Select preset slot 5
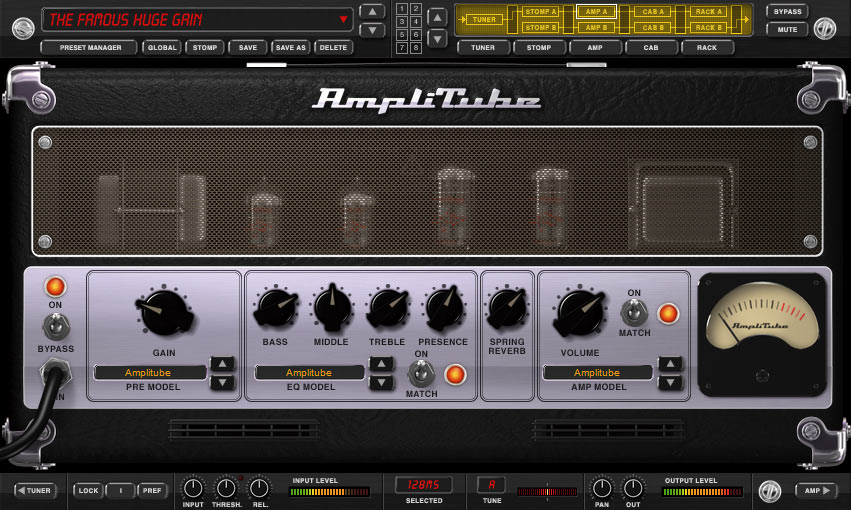The image size is (851, 510). [402, 35]
